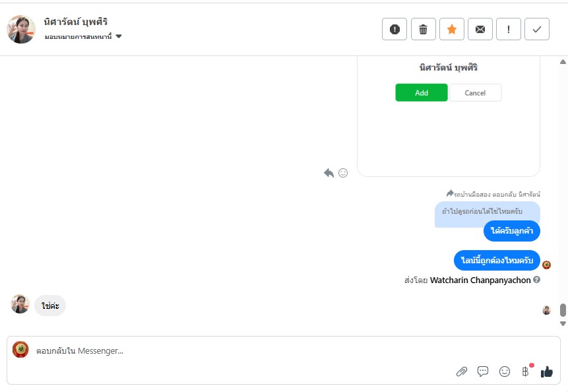Toggle priority exclamation mark flag
The height and width of the screenshot is (392, 568).
509,29
